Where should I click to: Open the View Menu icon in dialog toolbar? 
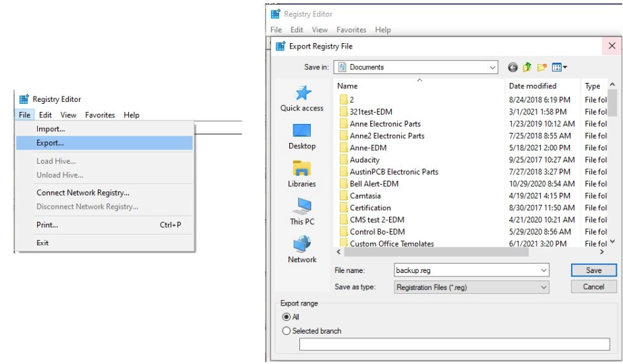pyautogui.click(x=560, y=67)
